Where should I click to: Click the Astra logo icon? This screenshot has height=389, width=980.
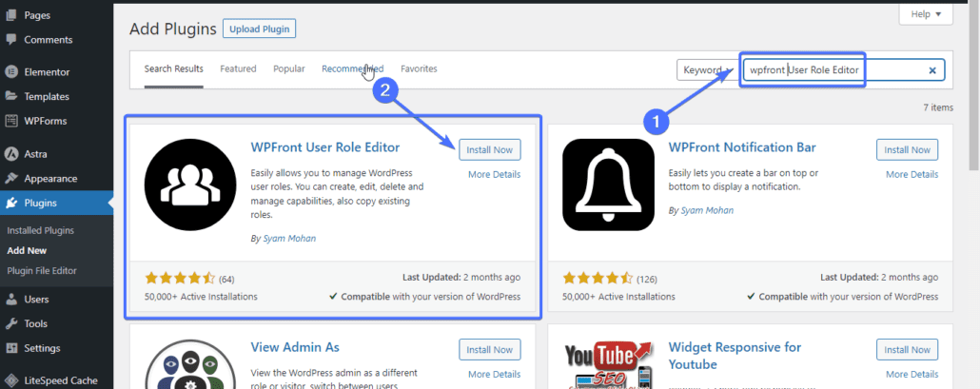point(10,153)
